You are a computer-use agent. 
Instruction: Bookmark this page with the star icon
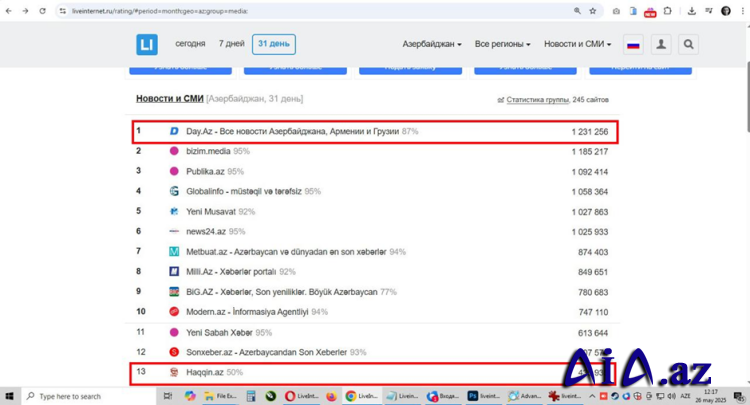point(593,11)
